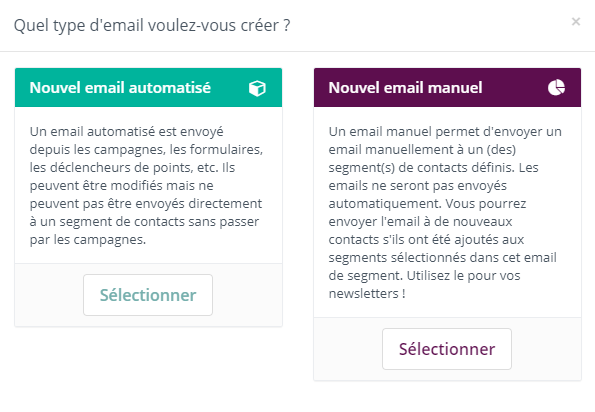Click the cube icon in automated email header

pyautogui.click(x=257, y=88)
